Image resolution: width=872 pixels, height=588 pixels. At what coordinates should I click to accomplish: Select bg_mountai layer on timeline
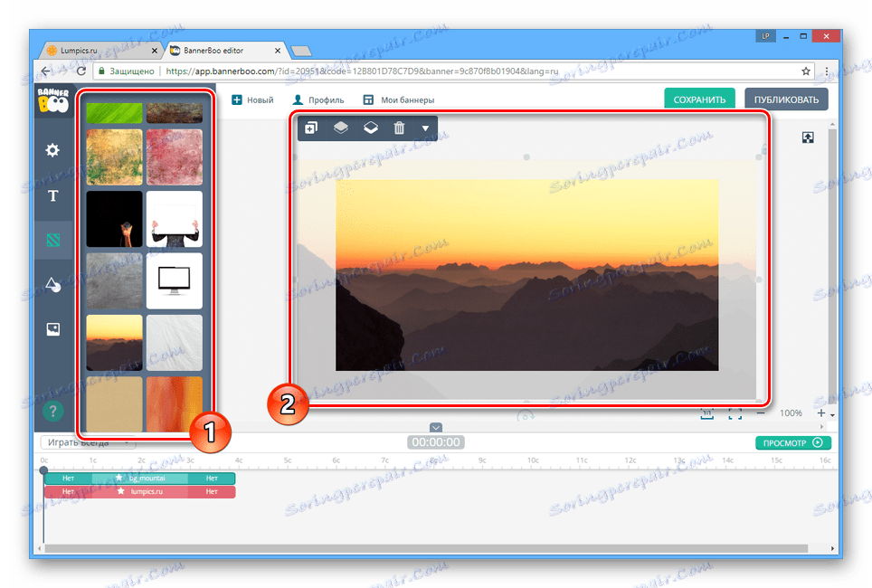point(140,479)
